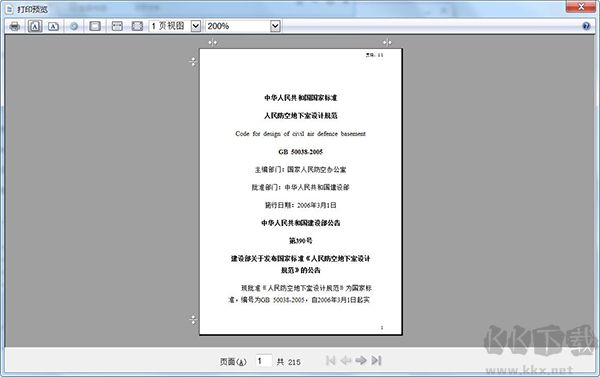This screenshot has width=600, height=377.
Task: Open page setup gear icon
Action: point(74,26)
